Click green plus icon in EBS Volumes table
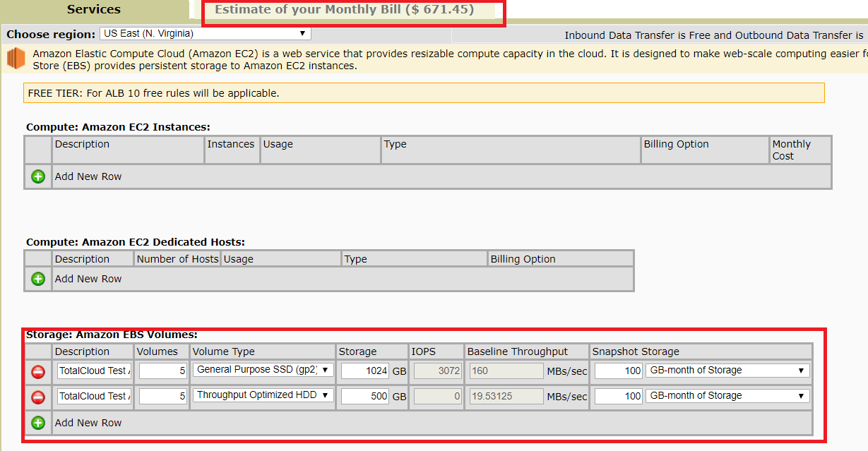This screenshot has height=451, width=868. [38, 423]
